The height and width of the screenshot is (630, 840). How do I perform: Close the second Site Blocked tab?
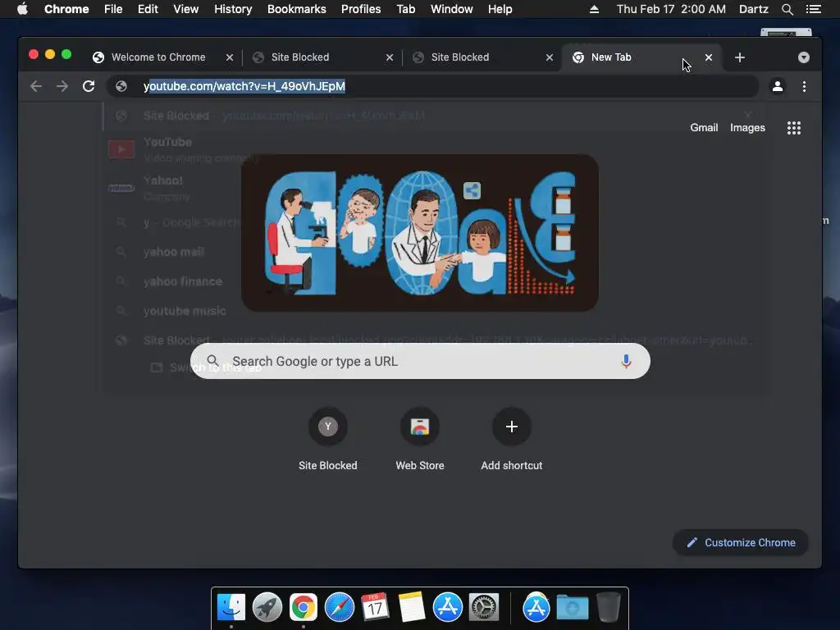pos(549,57)
